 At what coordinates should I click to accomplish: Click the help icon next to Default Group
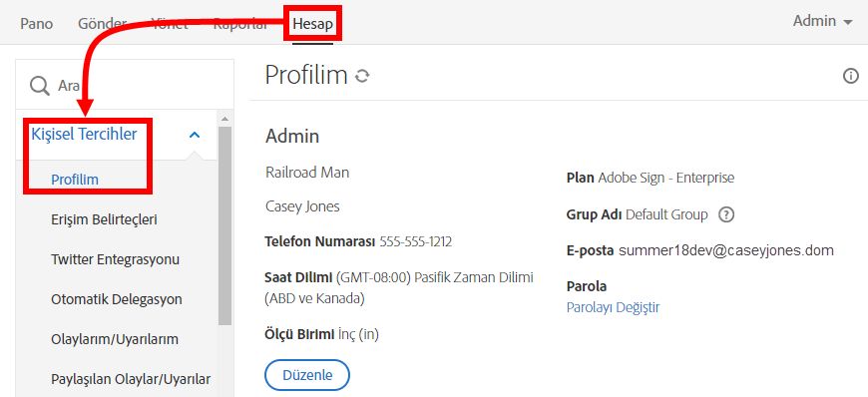pyautogui.click(x=725, y=214)
